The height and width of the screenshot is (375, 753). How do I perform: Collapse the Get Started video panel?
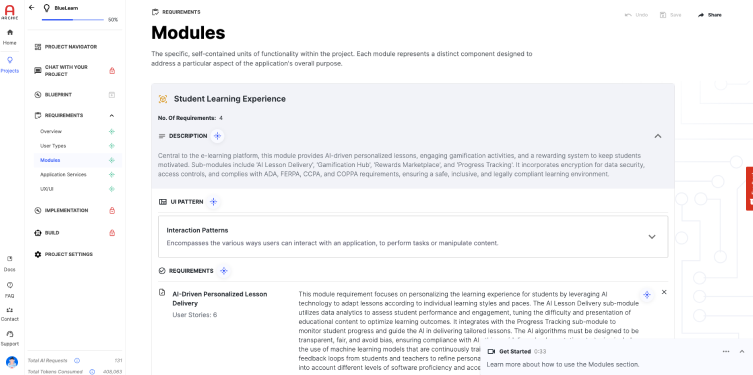[742, 351]
